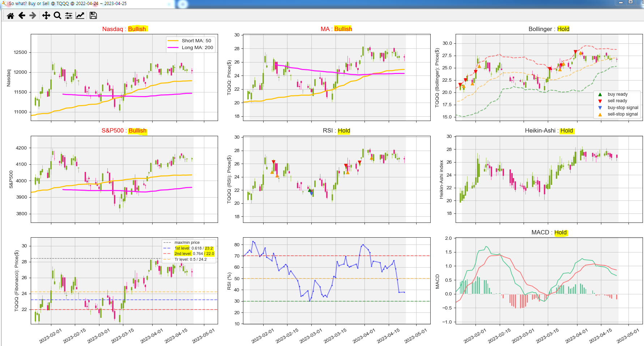Select the Zoom to rectangle magnifier tool
644x346 pixels.
[57, 16]
